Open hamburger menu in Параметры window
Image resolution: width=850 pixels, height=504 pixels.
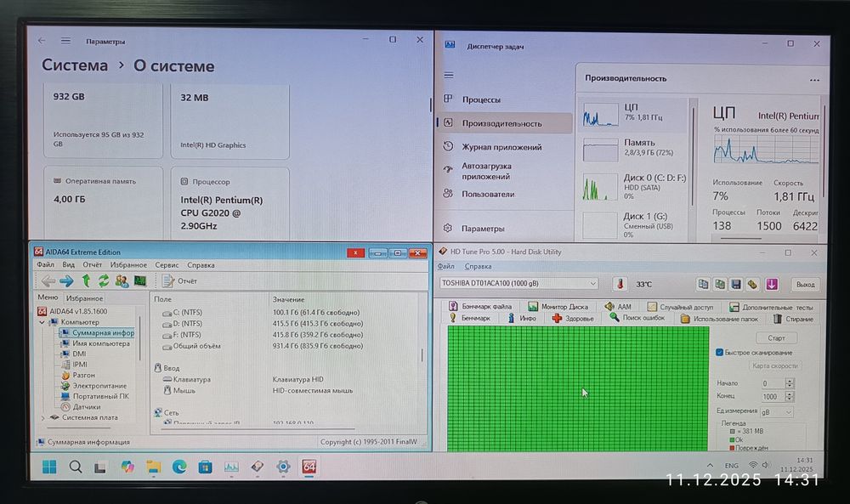(65, 41)
